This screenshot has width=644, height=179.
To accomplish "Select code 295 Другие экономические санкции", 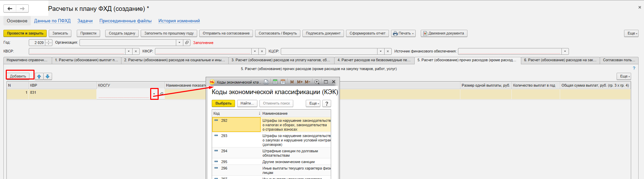I will pyautogui.click(x=271, y=162).
